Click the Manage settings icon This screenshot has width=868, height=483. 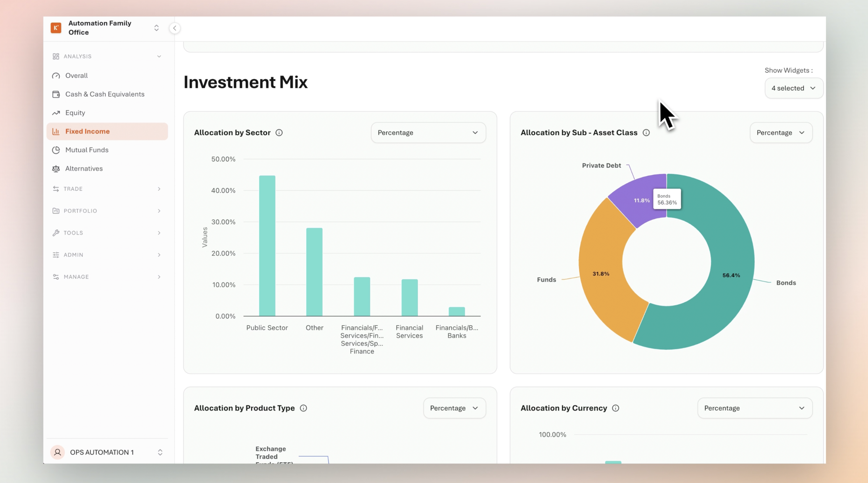point(56,277)
